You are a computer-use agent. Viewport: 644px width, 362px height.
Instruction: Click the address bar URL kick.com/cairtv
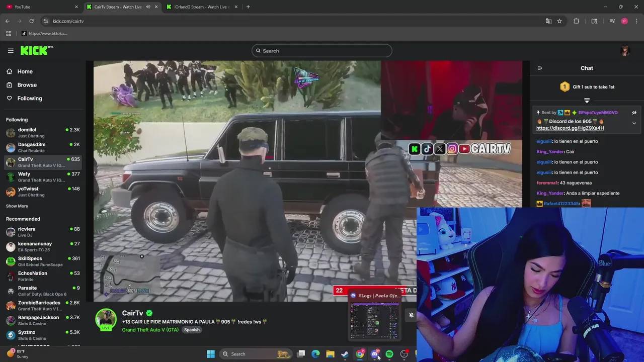tap(68, 21)
